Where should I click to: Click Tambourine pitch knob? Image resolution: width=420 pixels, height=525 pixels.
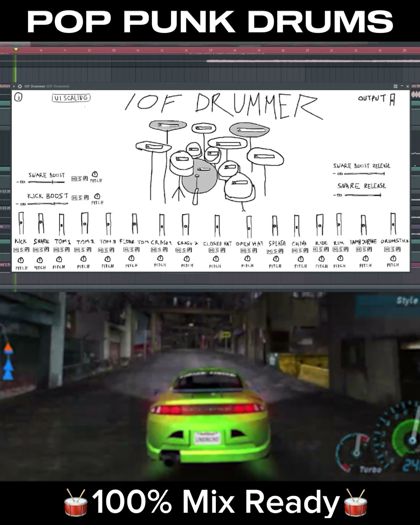point(366,258)
